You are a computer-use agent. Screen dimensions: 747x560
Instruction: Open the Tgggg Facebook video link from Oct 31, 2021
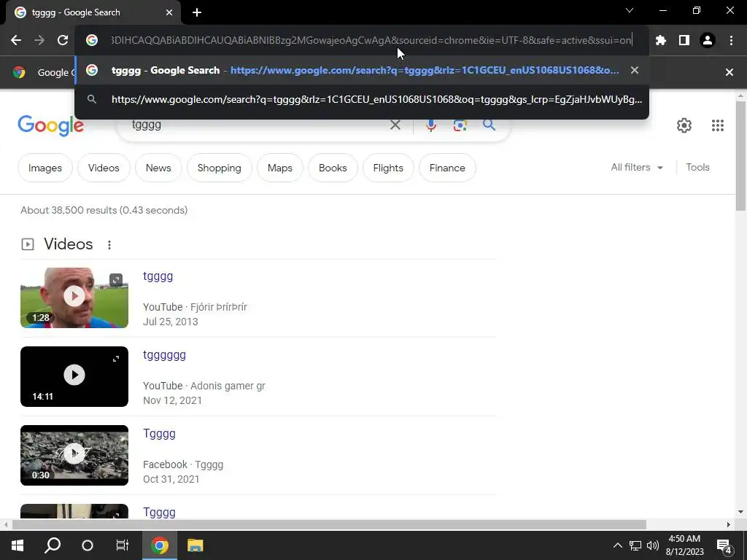click(159, 434)
